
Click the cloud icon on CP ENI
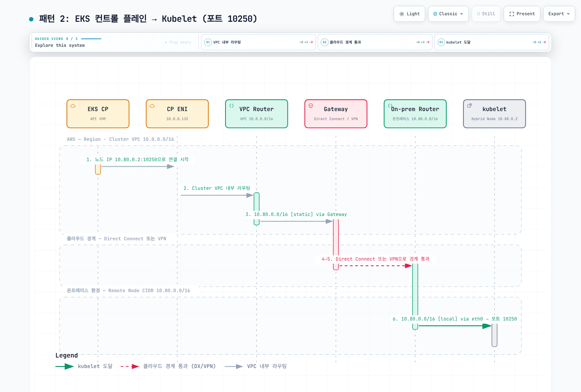click(152, 106)
